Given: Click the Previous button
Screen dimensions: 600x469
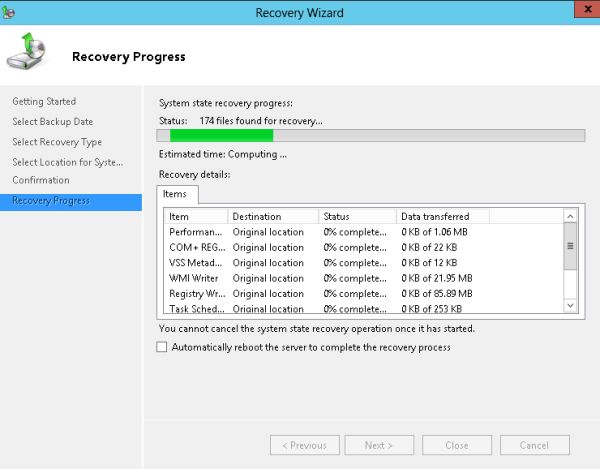Looking at the screenshot, I should pos(305,445).
